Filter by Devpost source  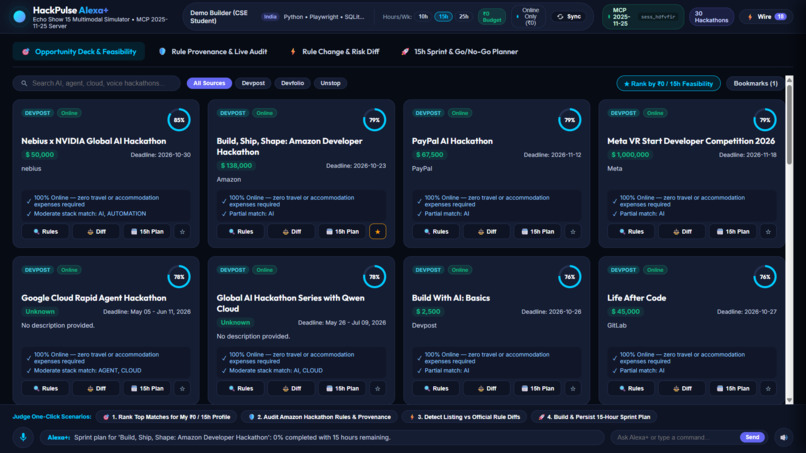coord(253,83)
